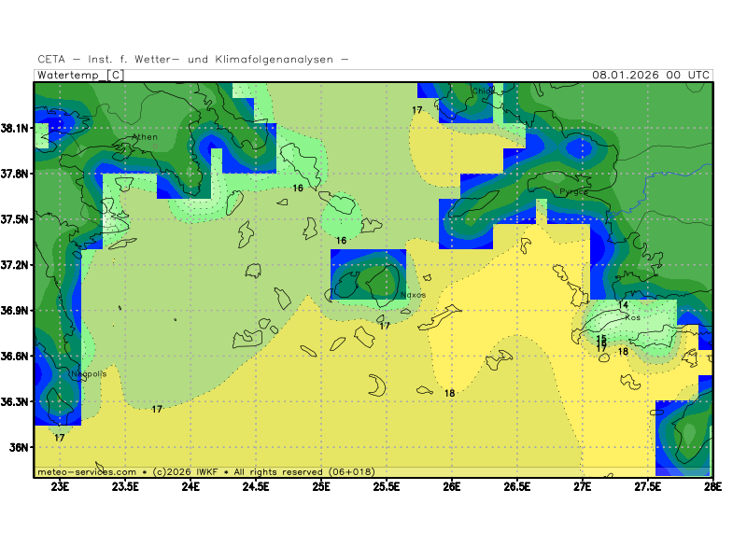Image resolution: width=747 pixels, height=560 pixels.
Task: Select the Chios label at top
Action: click(482, 91)
